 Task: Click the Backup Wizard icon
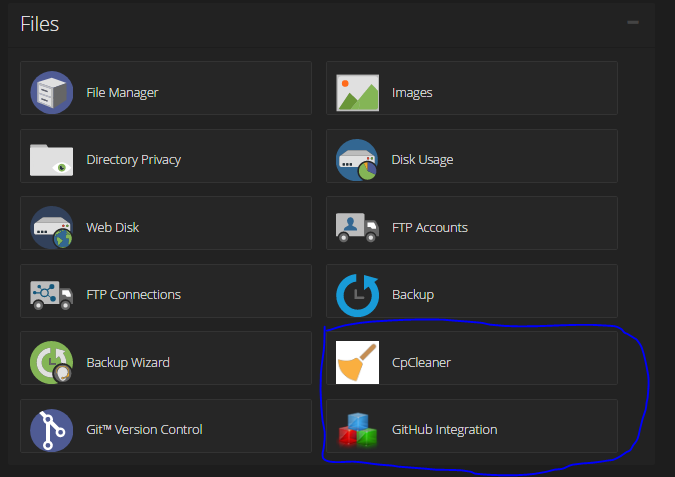[x=52, y=362]
